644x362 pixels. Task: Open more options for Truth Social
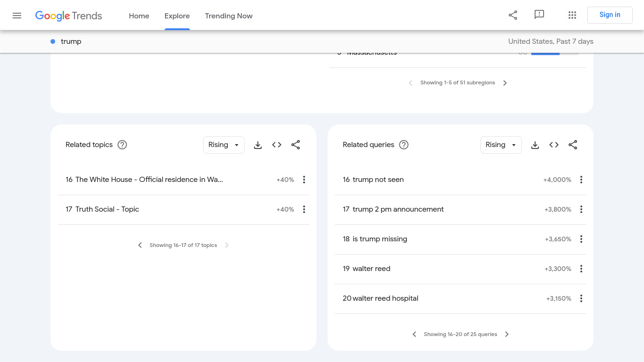pos(304,209)
